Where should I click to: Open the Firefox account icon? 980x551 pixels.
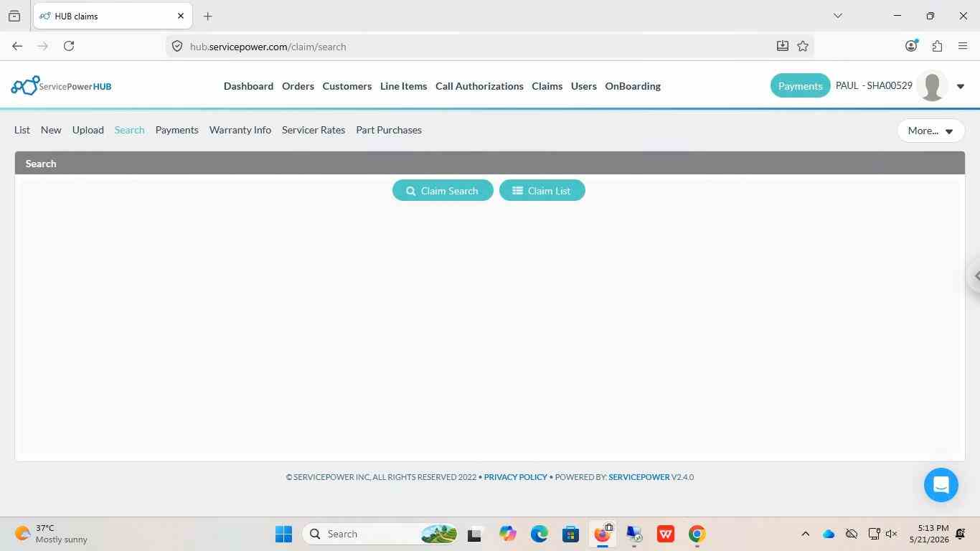pyautogui.click(x=911, y=46)
